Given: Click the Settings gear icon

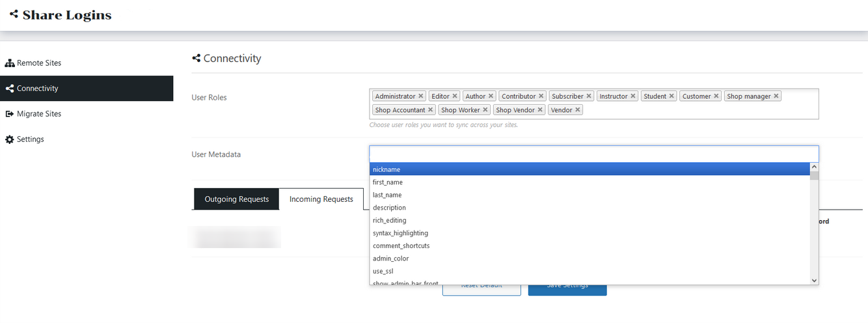Looking at the screenshot, I should point(10,139).
